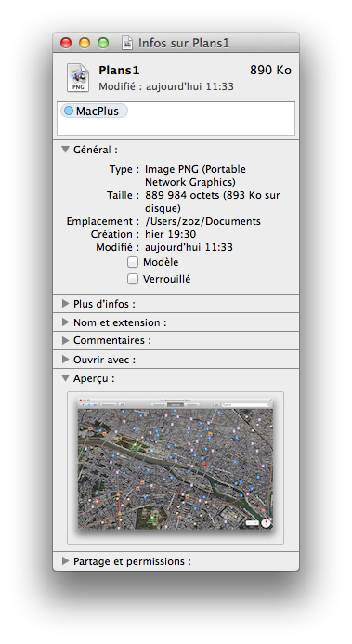Expand the Plus d'infos section
The image size is (352, 644).
click(65, 304)
